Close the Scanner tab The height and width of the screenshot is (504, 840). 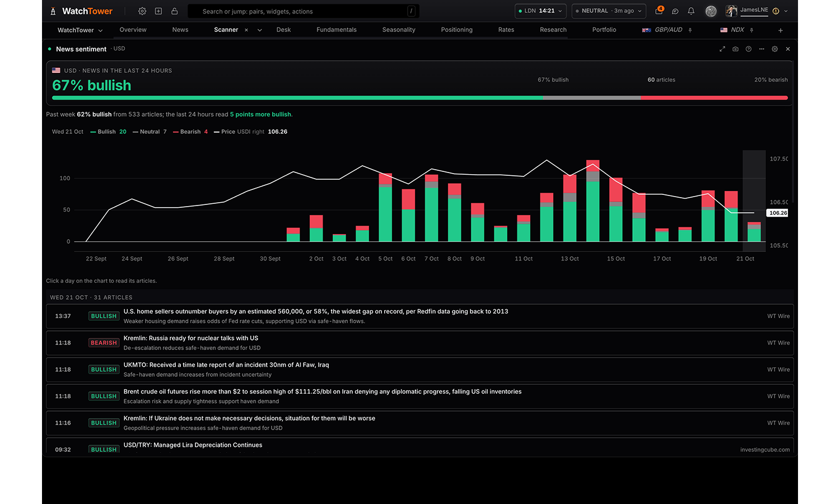click(246, 30)
